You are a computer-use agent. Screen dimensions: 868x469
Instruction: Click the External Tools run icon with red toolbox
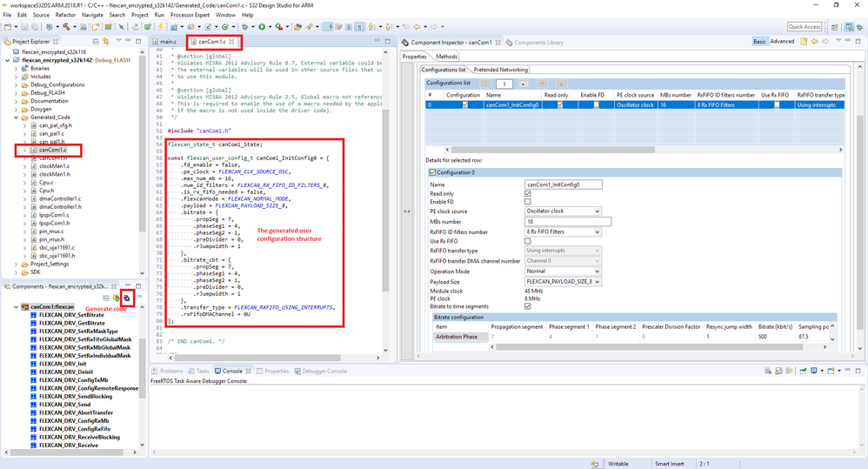tap(278, 27)
